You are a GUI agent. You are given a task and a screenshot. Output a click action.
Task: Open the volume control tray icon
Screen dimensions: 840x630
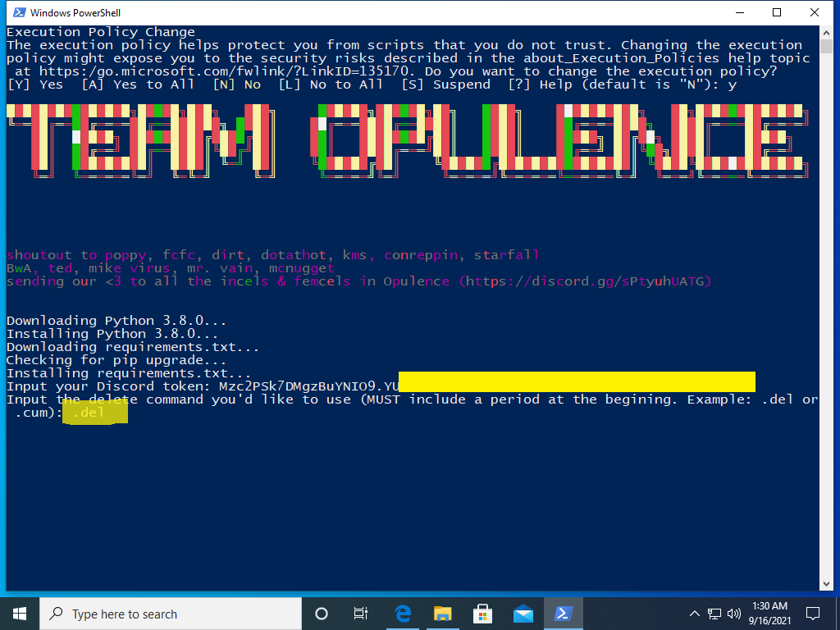coord(734,614)
